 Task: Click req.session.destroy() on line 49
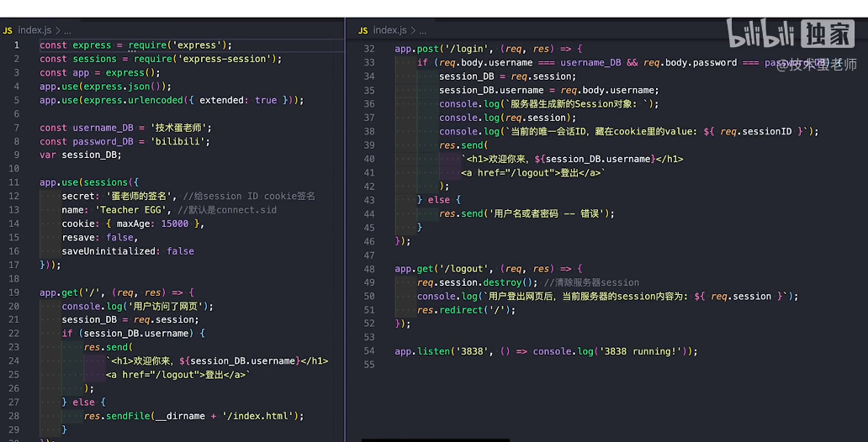(x=477, y=282)
